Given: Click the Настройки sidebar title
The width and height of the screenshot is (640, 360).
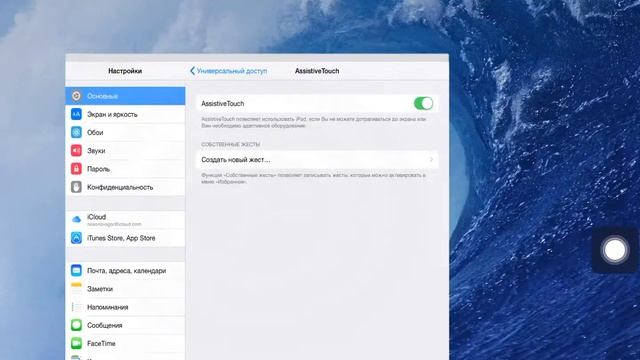Looking at the screenshot, I should (x=125, y=71).
